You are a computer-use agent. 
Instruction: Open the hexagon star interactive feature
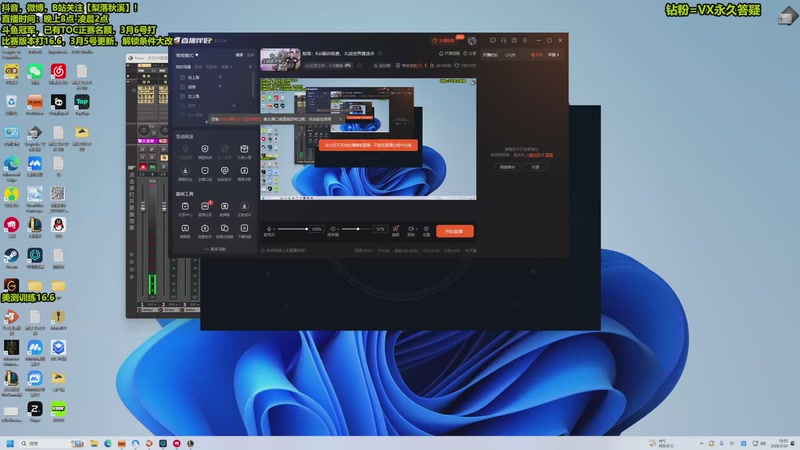pos(205,149)
